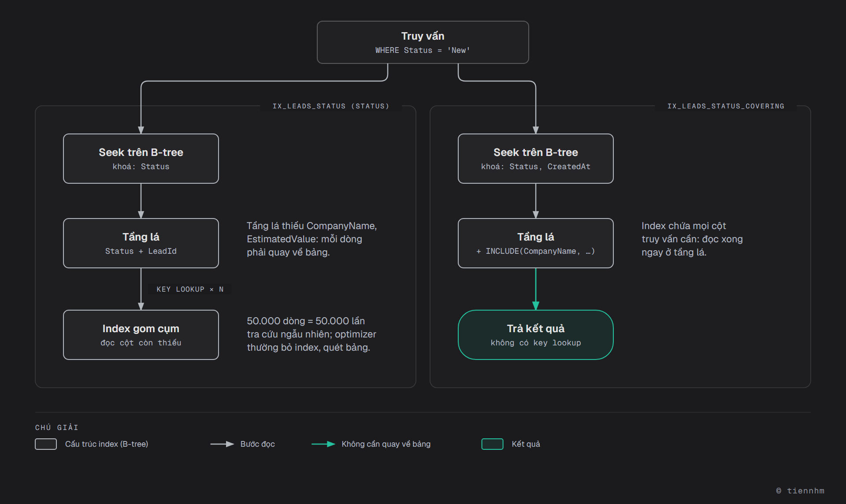Screen dimensions: 846x504
Task: Select left Seek trên B-tree node with khoá: Status
Action: (x=141, y=159)
